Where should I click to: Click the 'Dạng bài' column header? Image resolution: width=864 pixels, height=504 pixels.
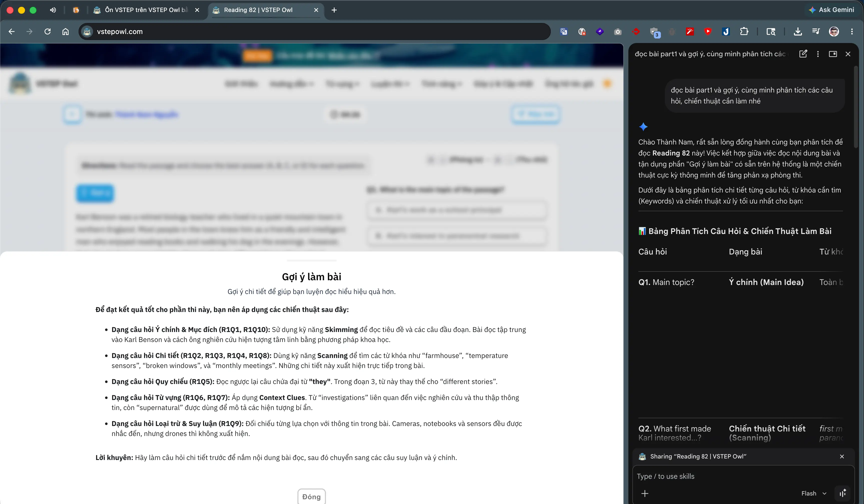[745, 252]
